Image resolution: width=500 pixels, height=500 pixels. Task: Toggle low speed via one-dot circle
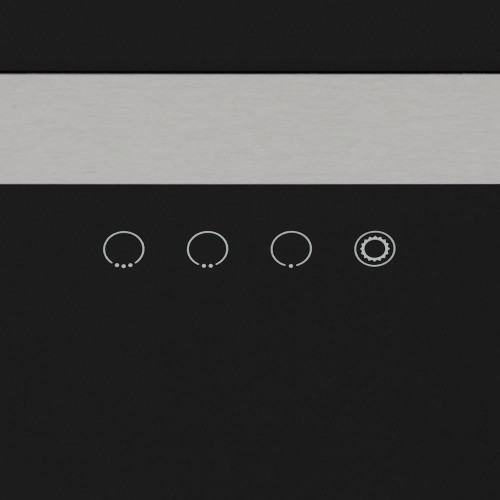tap(291, 249)
